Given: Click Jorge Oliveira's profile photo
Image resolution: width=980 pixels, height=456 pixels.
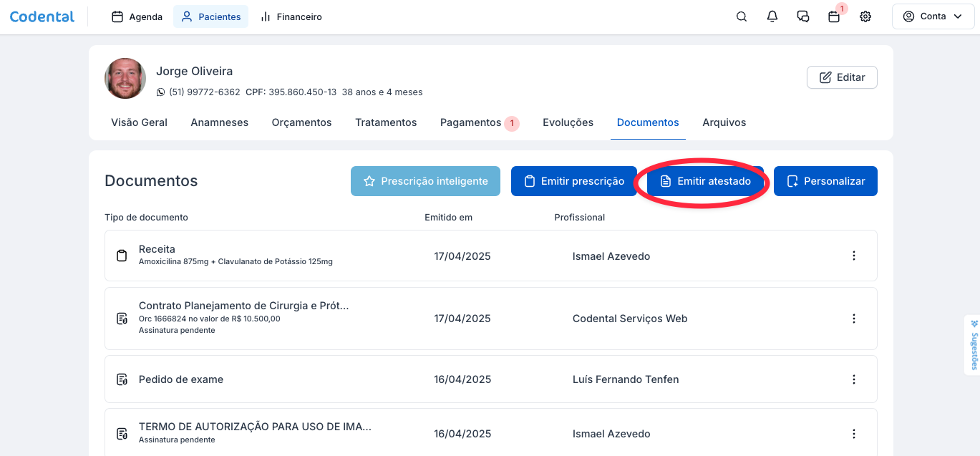Looking at the screenshot, I should point(125,79).
